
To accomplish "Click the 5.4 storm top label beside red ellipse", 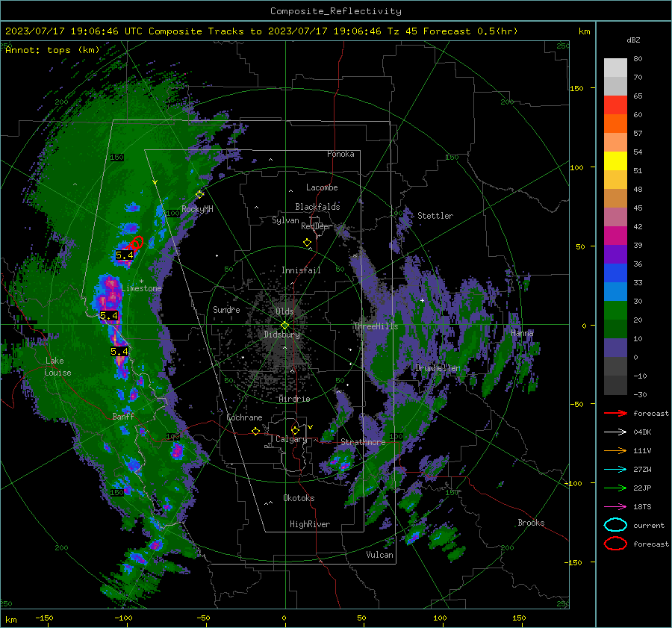I will point(125,255).
